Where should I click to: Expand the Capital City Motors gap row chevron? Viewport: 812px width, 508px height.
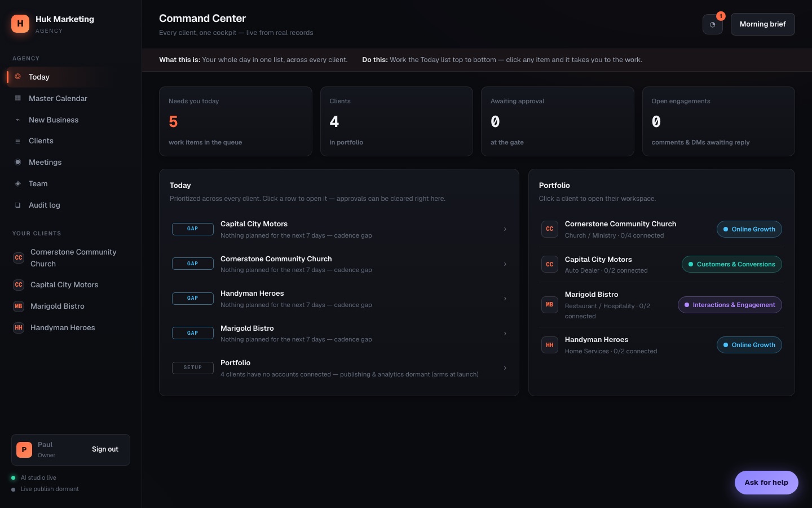(x=505, y=229)
